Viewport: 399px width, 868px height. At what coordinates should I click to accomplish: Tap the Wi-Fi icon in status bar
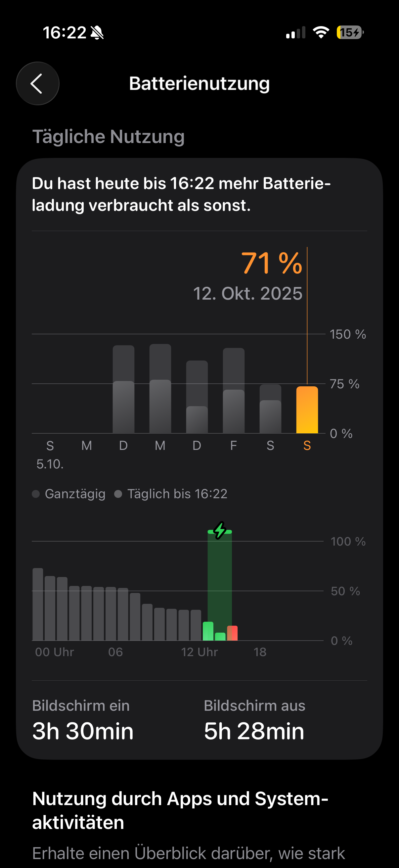321,33
